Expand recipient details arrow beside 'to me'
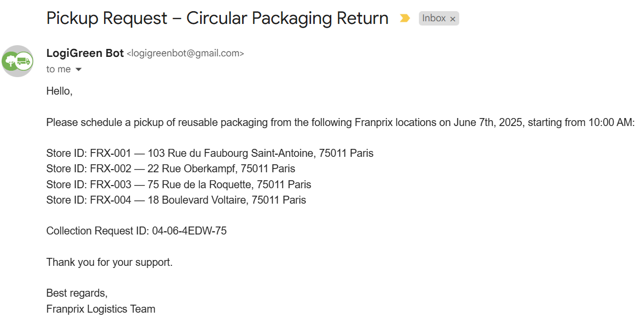This screenshot has height=327, width=644. pyautogui.click(x=79, y=70)
